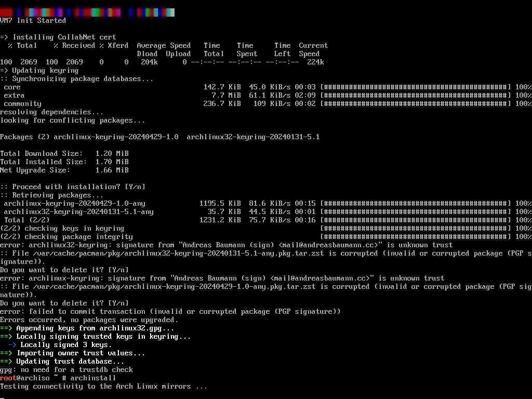Click the archlinux-keyring pkg.tar.zst file path
This screenshot has height=399, width=532.
pos(175,287)
